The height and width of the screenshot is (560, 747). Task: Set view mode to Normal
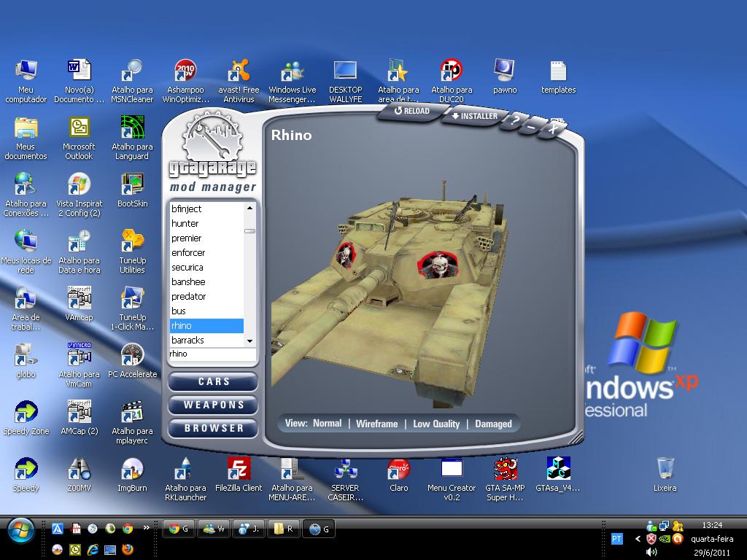pos(327,424)
